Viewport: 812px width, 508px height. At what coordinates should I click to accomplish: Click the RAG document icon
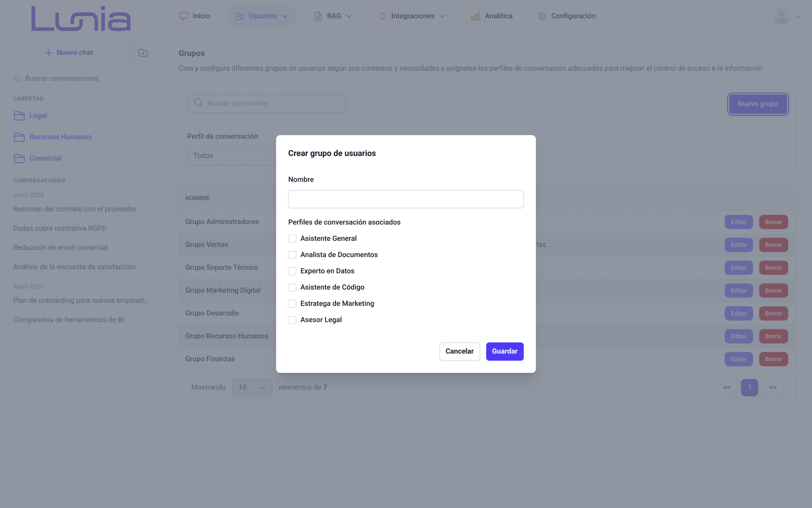click(x=318, y=16)
